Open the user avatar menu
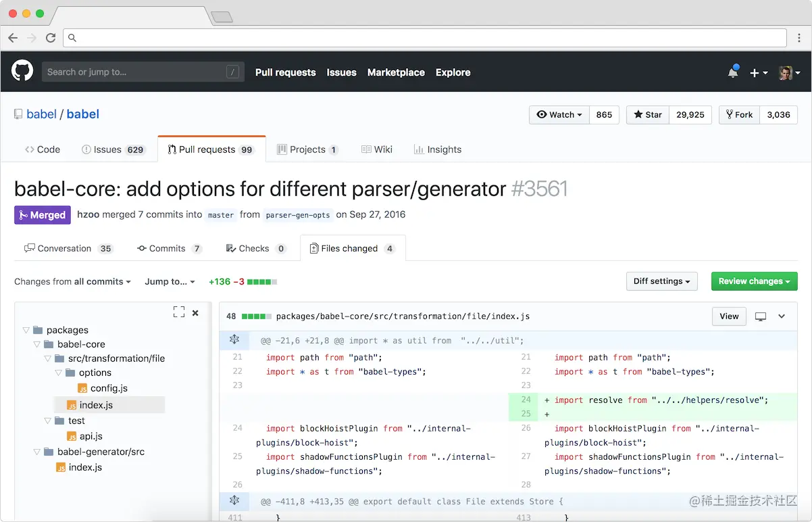 click(790, 72)
